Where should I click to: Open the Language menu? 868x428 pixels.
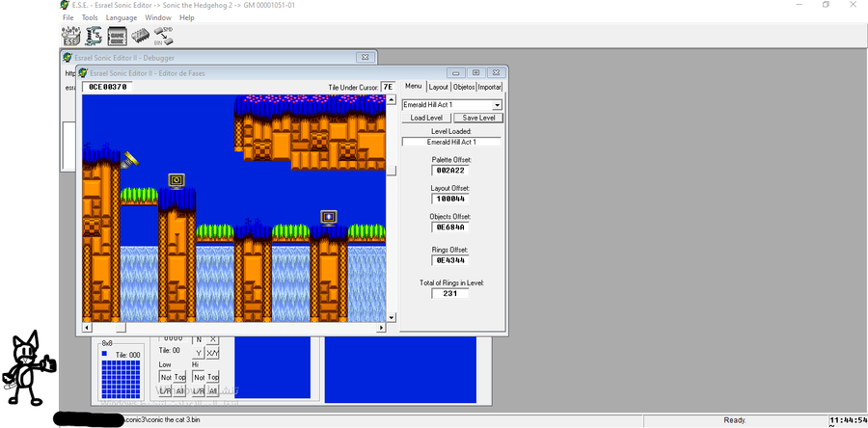(122, 17)
